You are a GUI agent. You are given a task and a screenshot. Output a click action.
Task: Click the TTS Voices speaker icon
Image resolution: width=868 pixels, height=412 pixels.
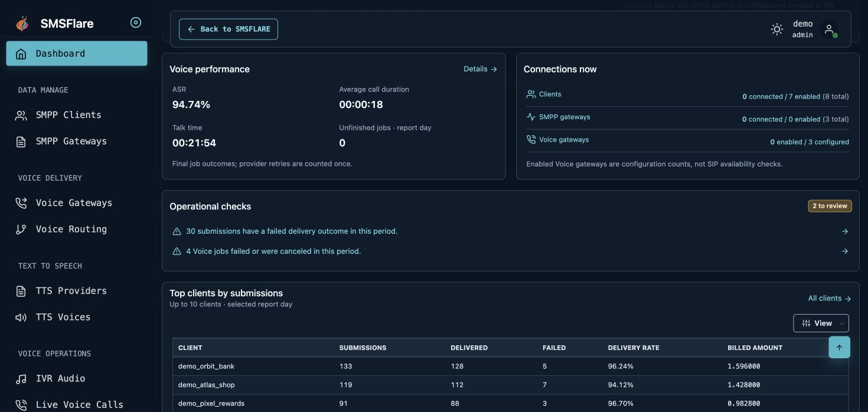coord(21,318)
